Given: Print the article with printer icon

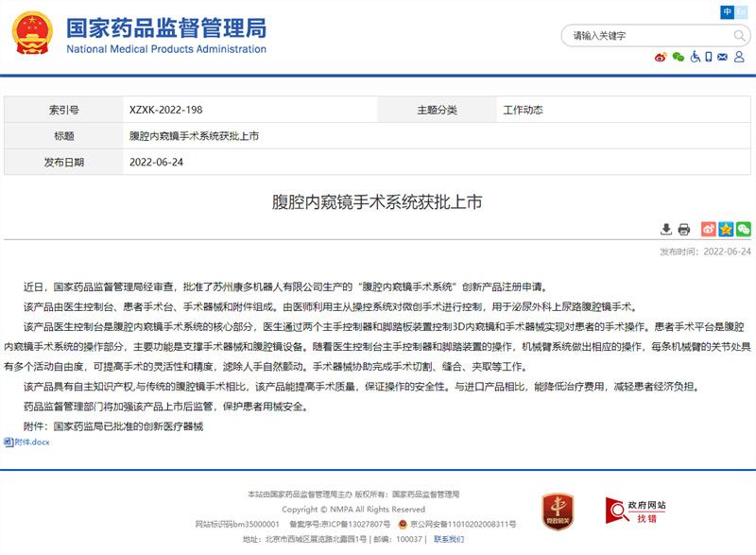Looking at the screenshot, I should (x=684, y=229).
